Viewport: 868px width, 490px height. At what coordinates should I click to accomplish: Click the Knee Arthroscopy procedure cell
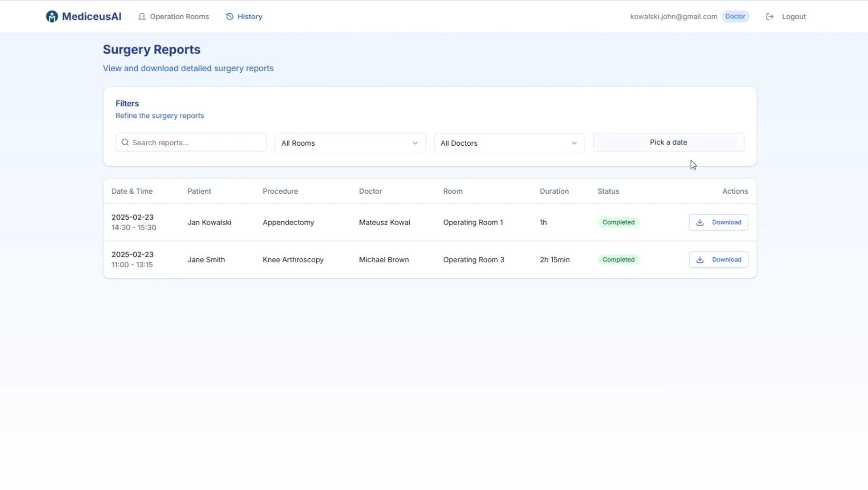pyautogui.click(x=293, y=260)
